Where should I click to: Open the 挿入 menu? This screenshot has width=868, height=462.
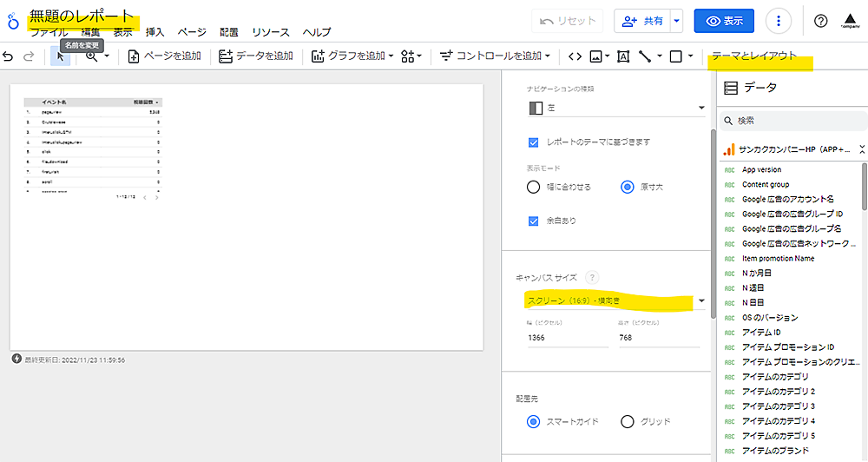[155, 32]
